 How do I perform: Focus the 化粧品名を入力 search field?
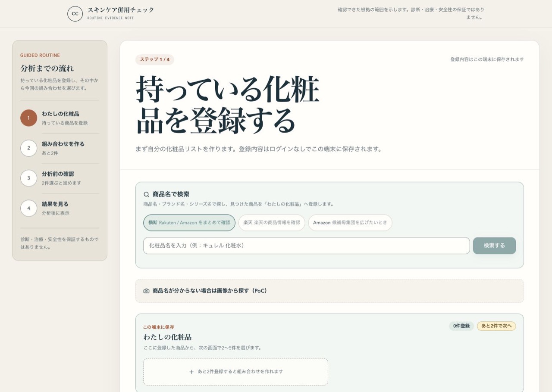tap(307, 246)
